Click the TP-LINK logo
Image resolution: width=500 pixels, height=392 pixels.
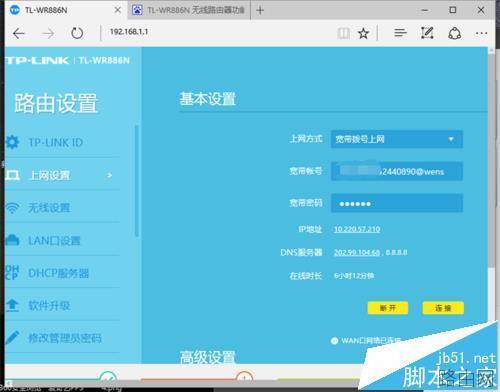click(37, 60)
